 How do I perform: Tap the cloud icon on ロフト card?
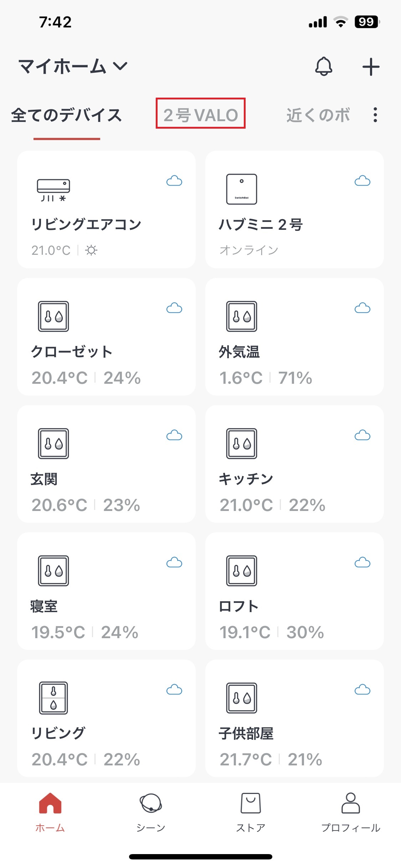362,563
